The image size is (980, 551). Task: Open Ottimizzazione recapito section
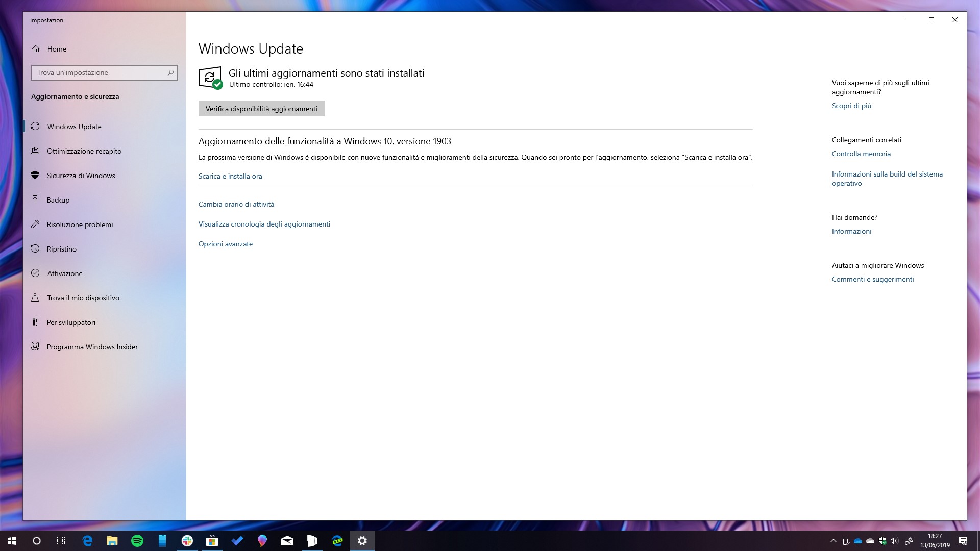(104, 151)
